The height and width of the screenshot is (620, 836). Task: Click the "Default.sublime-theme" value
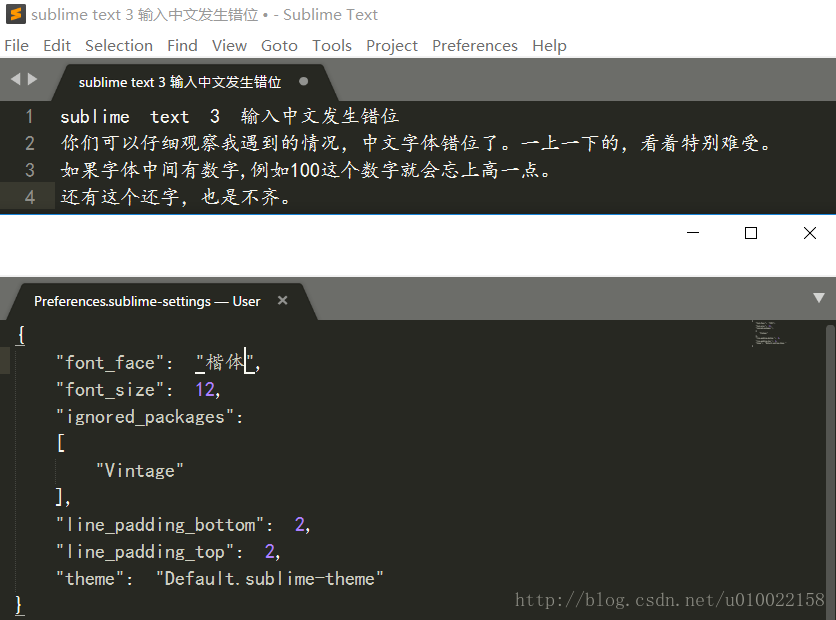click(270, 579)
